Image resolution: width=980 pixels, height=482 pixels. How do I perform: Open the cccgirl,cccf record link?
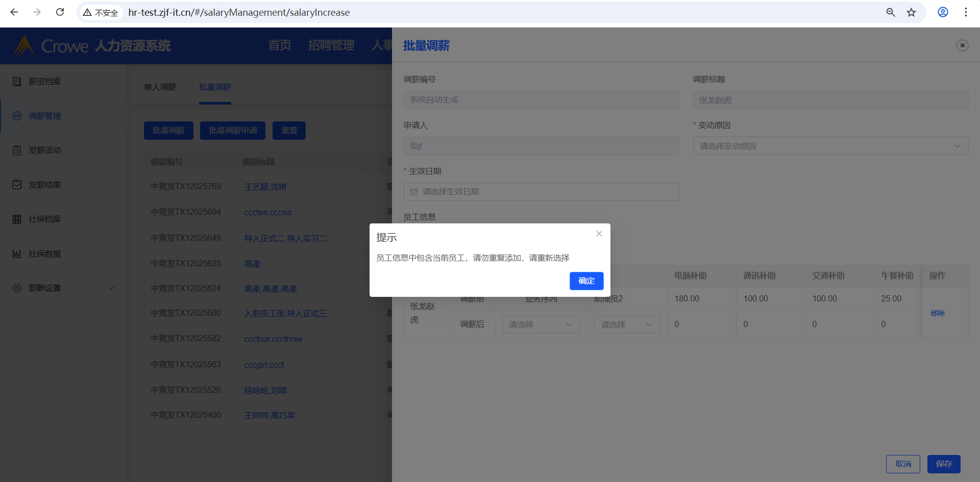(x=264, y=365)
